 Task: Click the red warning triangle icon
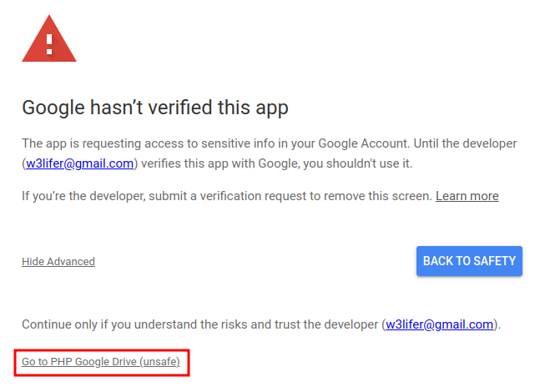[48, 42]
